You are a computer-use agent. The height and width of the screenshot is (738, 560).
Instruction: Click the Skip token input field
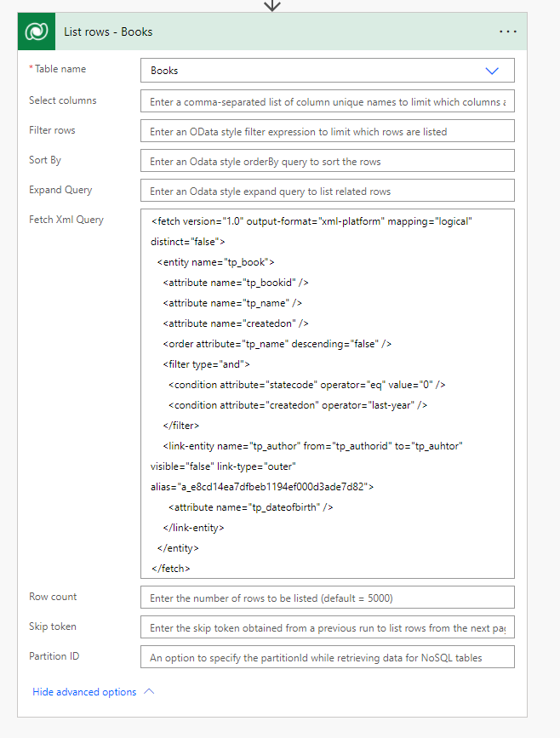click(327, 627)
